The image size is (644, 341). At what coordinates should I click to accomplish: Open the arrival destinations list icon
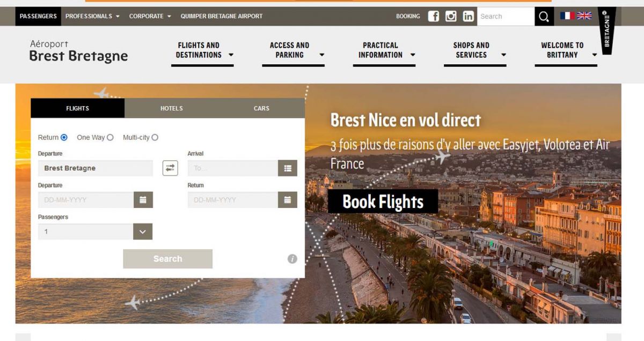(x=288, y=168)
